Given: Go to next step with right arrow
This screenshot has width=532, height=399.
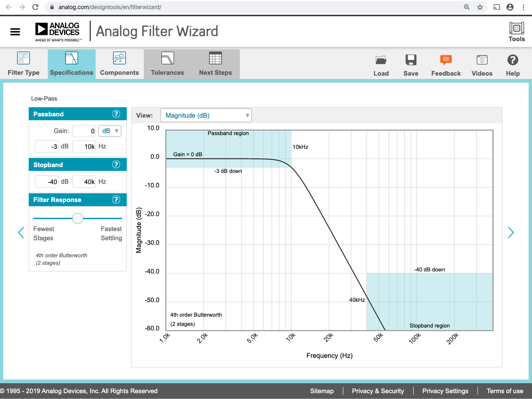Looking at the screenshot, I should [511, 232].
